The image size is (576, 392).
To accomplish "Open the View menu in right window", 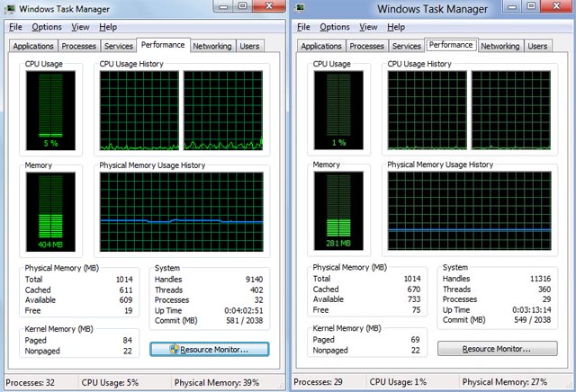I will pyautogui.click(x=369, y=27).
